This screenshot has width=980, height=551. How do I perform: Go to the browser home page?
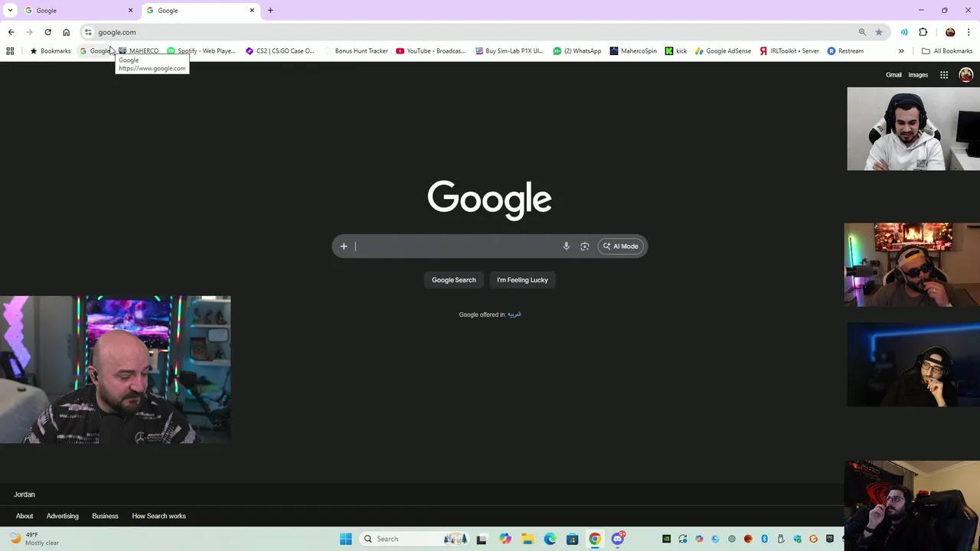(67, 32)
